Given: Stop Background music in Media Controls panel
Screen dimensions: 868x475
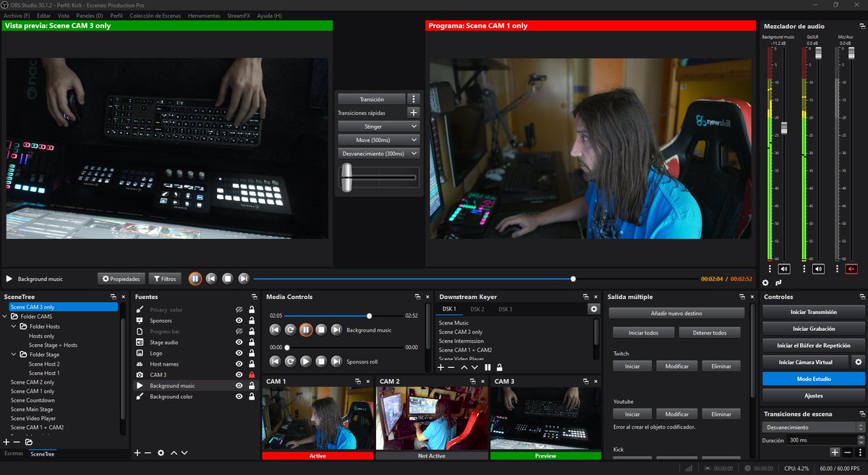Looking at the screenshot, I should point(321,329).
